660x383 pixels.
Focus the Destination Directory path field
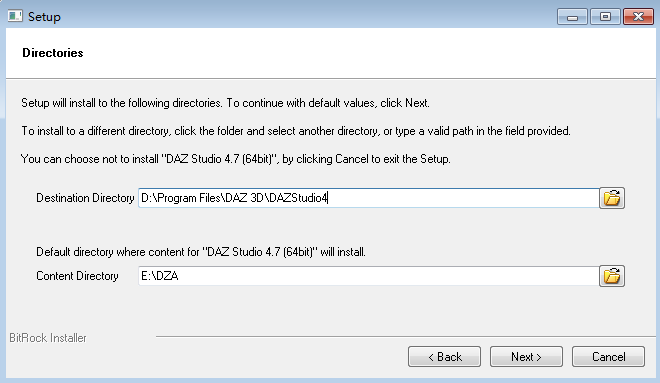point(368,198)
